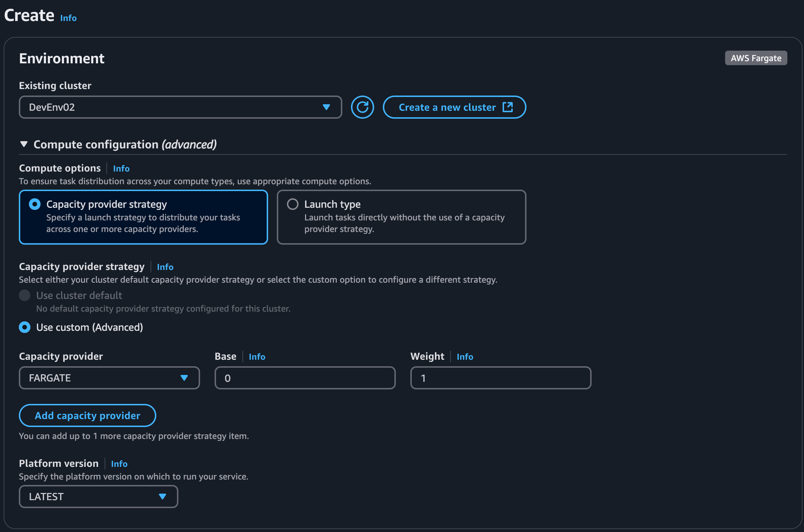Select Use custom (Advanced) radio button
The image size is (804, 532).
(25, 328)
